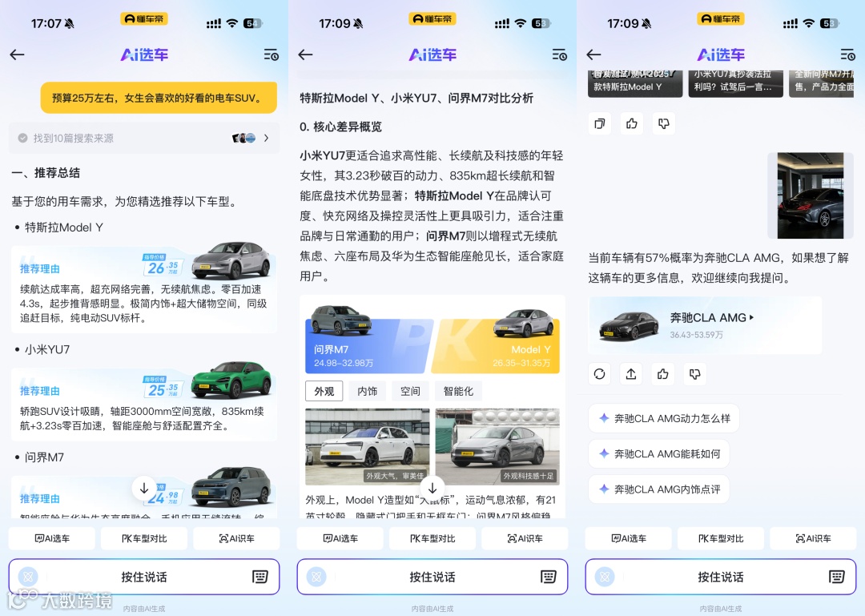Tap AI识车 on the recommendation summary screen
This screenshot has height=616, width=865.
[x=236, y=538]
